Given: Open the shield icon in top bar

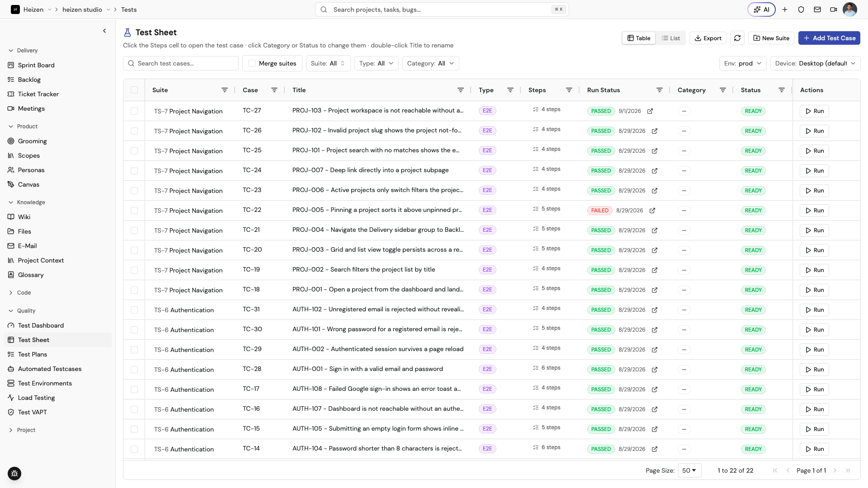Looking at the screenshot, I should point(801,9).
